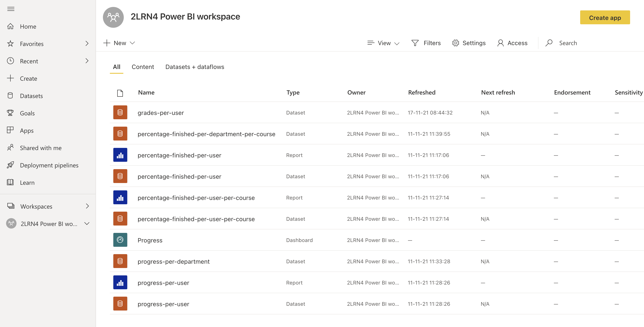Click the percentage-finished-per-user-per-course report icon

120,198
